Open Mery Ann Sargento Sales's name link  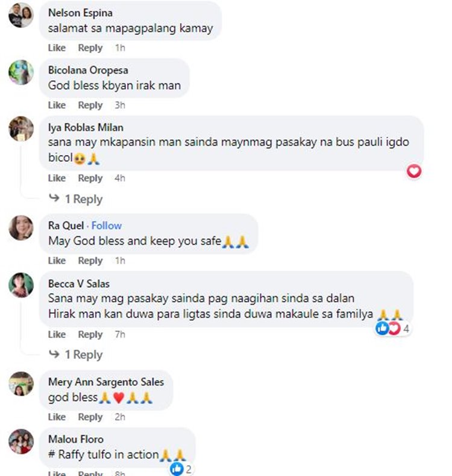click(106, 382)
